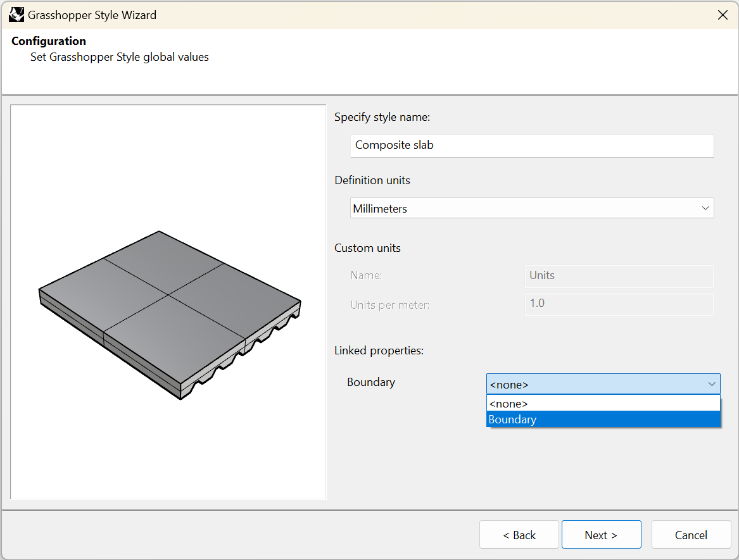Go back with the '< Back' button
This screenshot has height=560, width=739.
pyautogui.click(x=519, y=535)
